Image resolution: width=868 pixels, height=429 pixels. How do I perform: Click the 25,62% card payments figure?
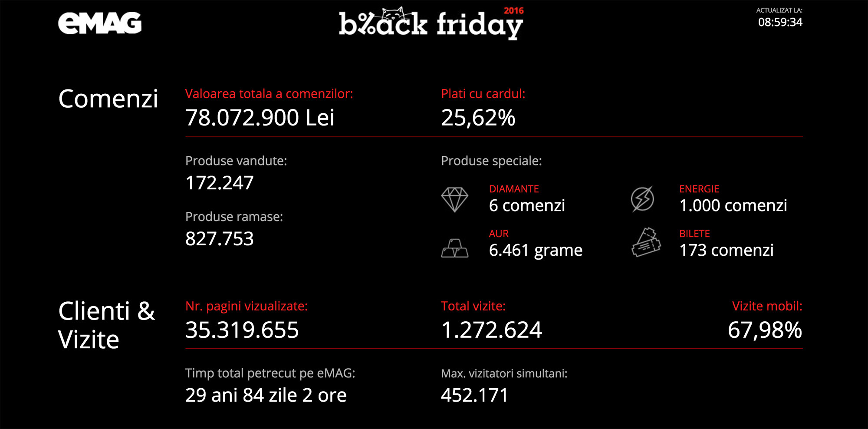pyautogui.click(x=478, y=118)
